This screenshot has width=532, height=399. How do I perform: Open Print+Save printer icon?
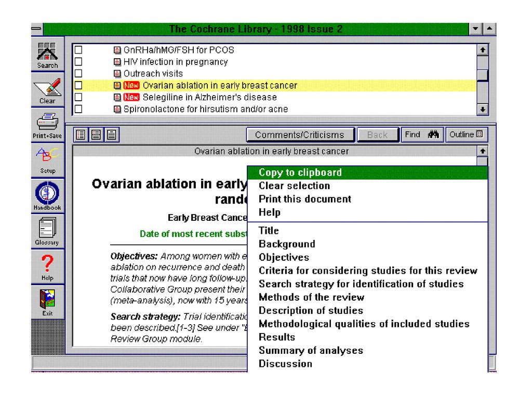click(x=47, y=125)
